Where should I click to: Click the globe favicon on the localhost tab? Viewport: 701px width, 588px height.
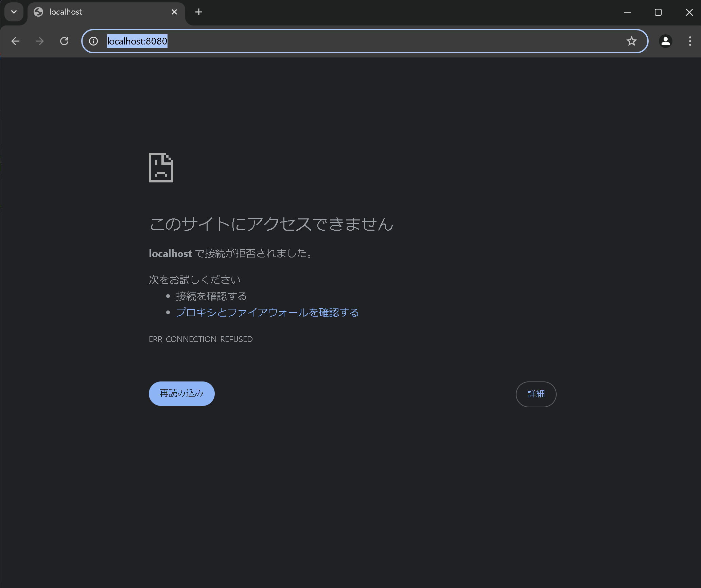(x=38, y=12)
